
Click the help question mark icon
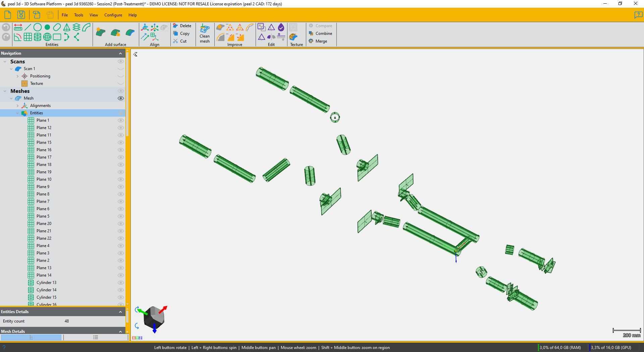(x=638, y=15)
